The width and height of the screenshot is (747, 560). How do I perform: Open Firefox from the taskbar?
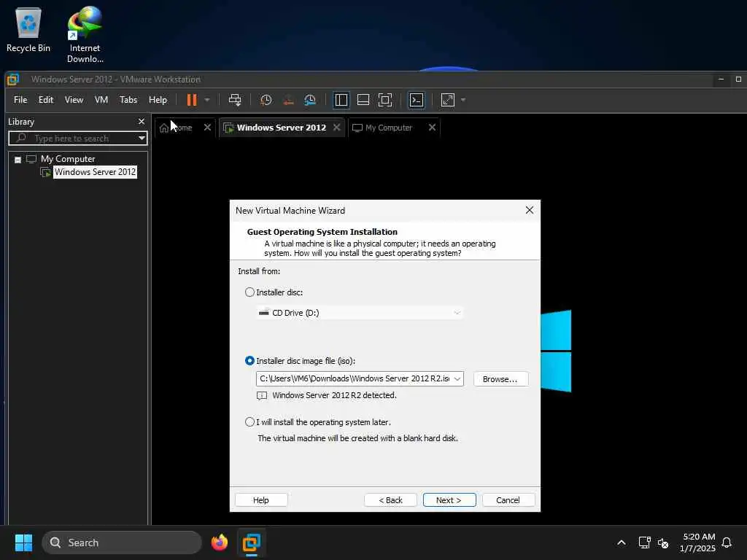click(219, 542)
